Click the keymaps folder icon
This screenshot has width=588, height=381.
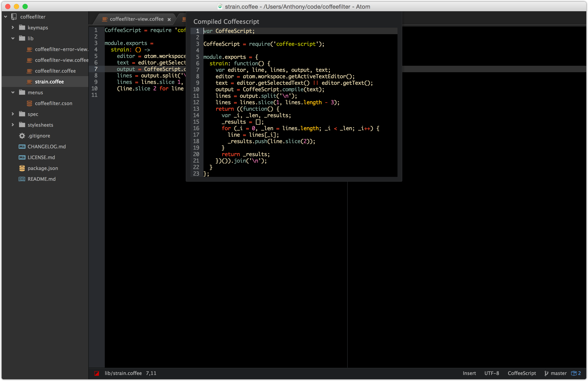click(22, 27)
